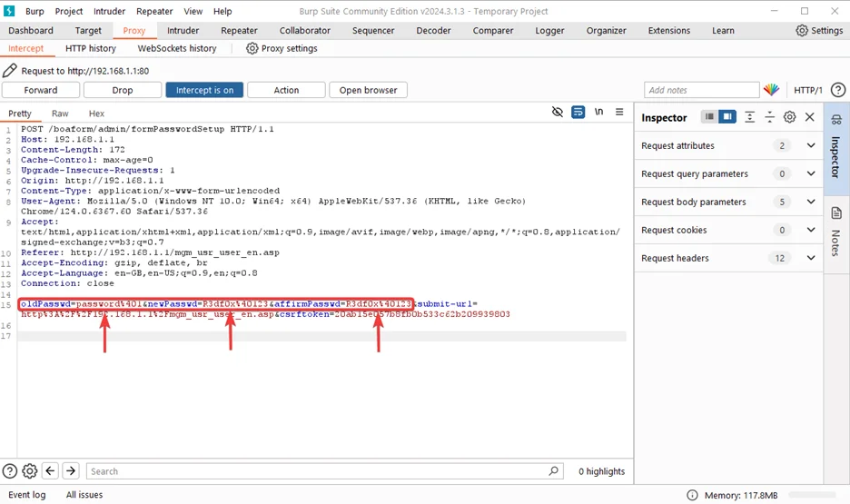Switch to Target tab
This screenshot has width=850, height=504.
coord(88,30)
